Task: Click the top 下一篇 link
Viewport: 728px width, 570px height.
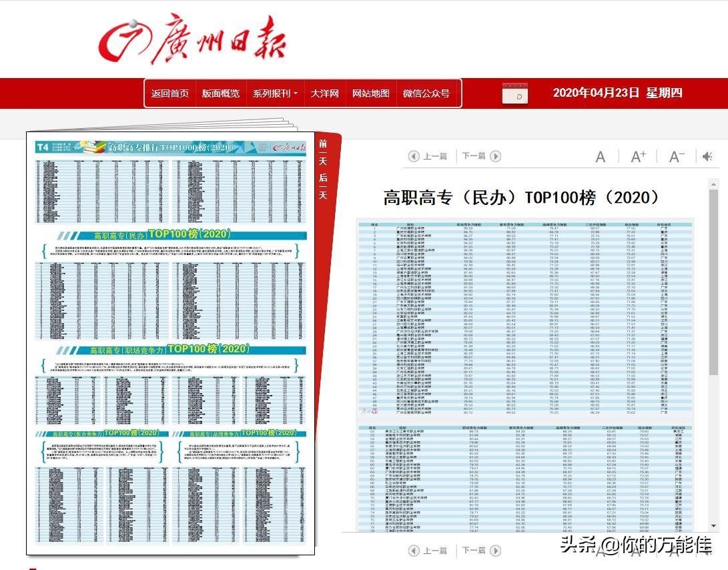Action: click(x=474, y=156)
